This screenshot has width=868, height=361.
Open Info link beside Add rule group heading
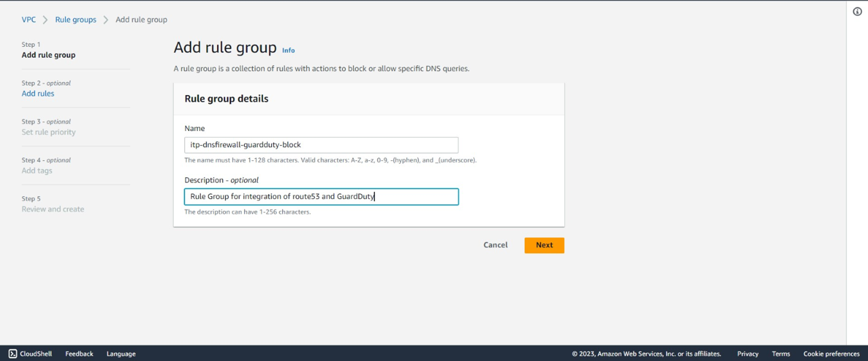pos(288,50)
